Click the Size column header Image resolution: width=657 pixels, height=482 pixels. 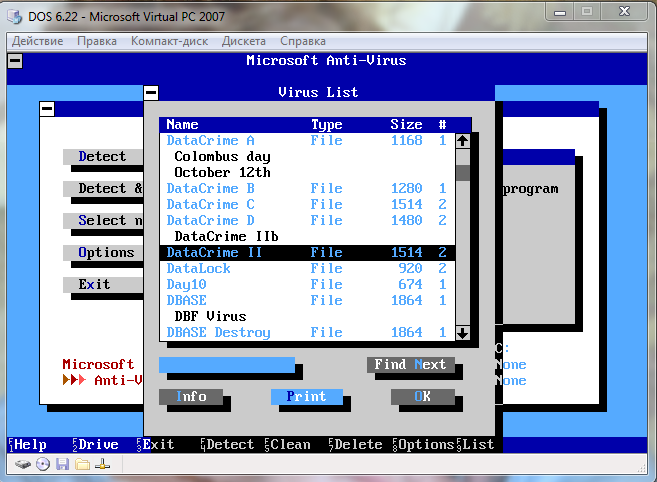tap(406, 124)
